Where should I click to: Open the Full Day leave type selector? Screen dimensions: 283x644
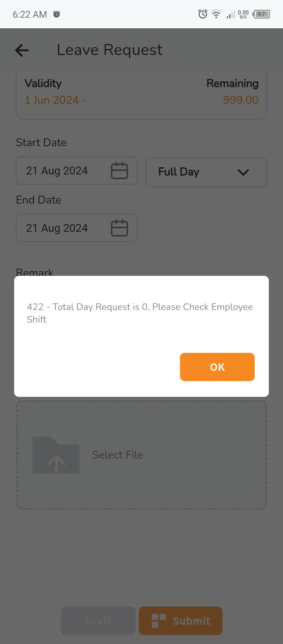pyautogui.click(x=206, y=172)
